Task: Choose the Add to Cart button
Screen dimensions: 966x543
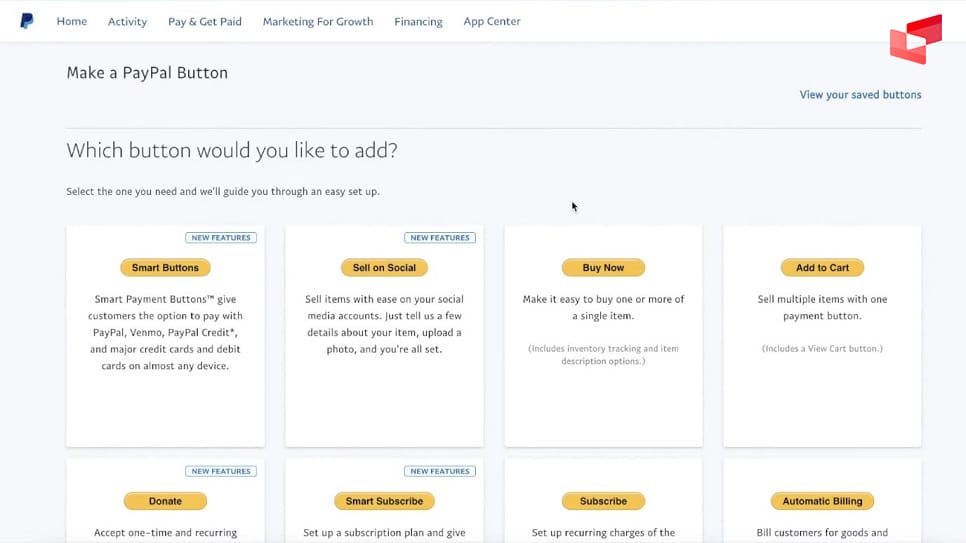Action: 822,268
